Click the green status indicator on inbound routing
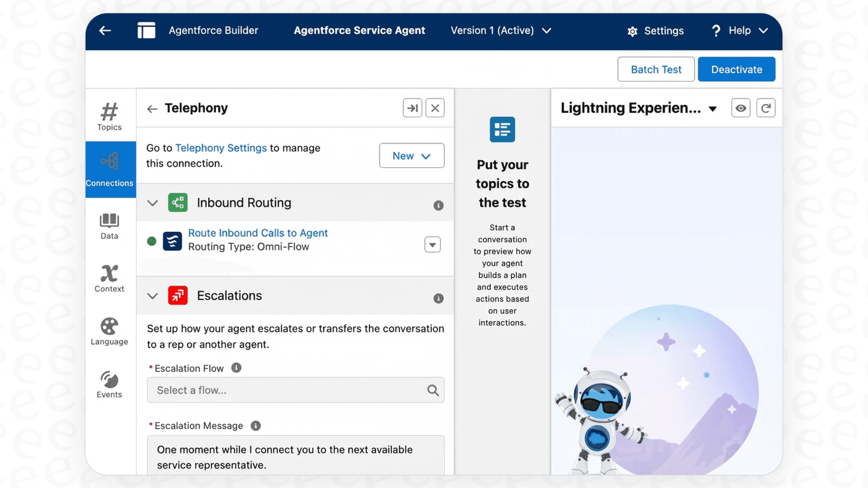This screenshot has height=488, width=868. 151,241
